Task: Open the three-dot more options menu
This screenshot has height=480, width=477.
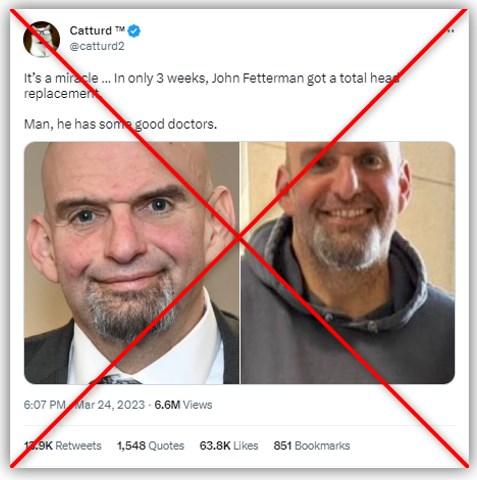Action: click(x=450, y=31)
